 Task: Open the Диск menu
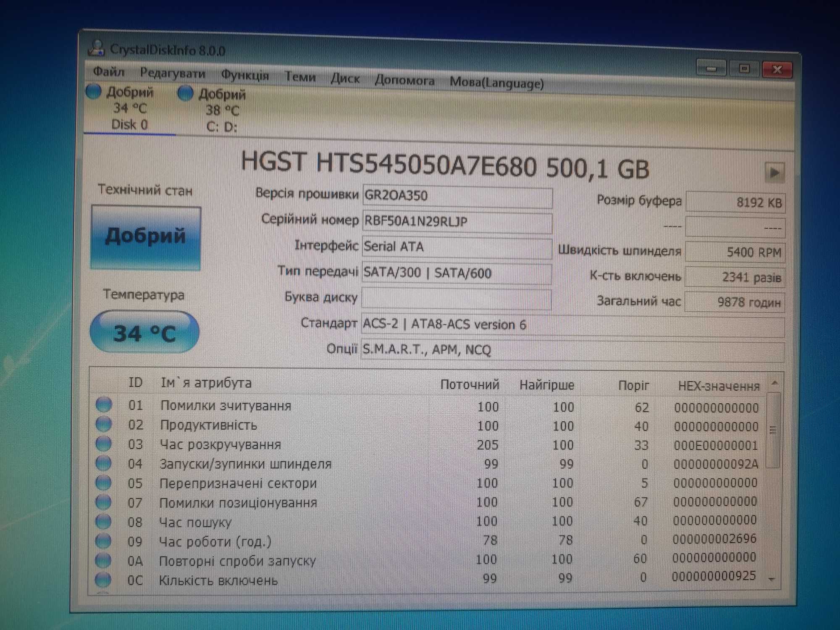(345, 79)
